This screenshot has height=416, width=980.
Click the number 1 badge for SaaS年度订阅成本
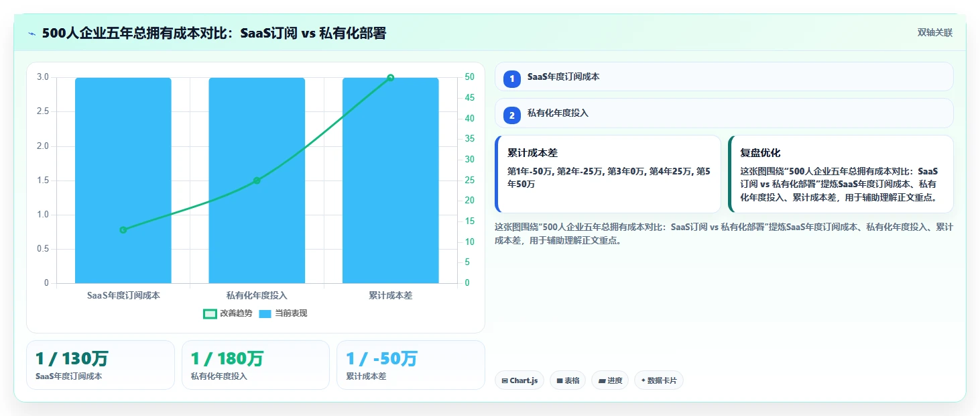click(512, 79)
